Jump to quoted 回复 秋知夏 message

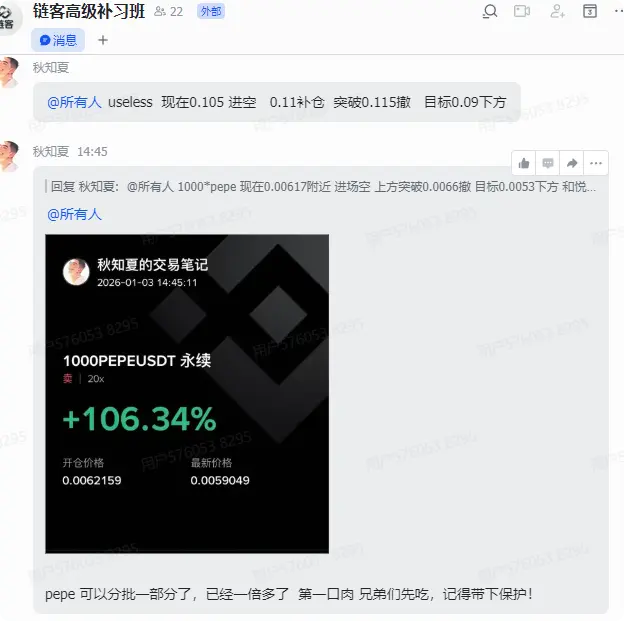click(x=322, y=186)
